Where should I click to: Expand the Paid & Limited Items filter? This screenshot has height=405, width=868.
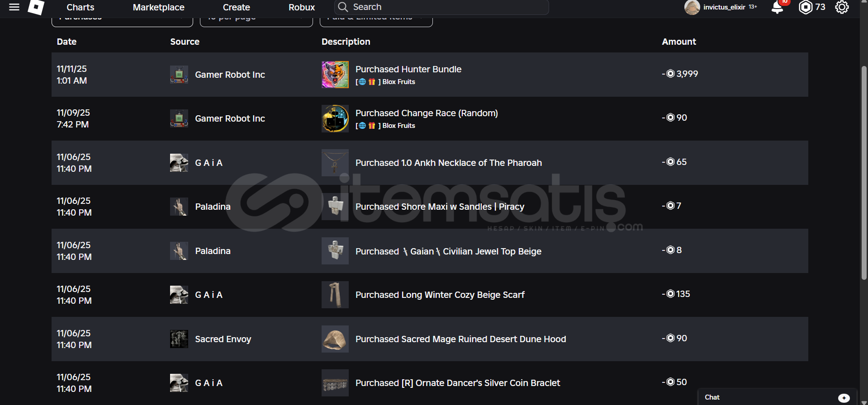pos(376,20)
